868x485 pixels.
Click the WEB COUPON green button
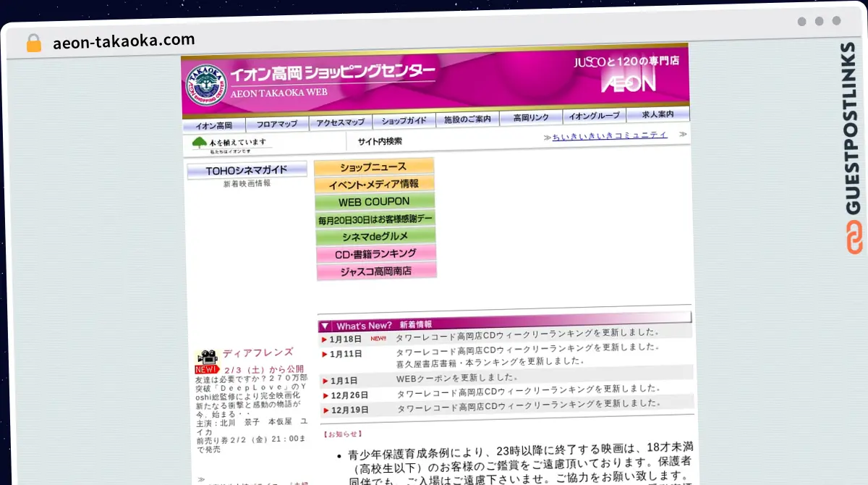[x=375, y=202]
